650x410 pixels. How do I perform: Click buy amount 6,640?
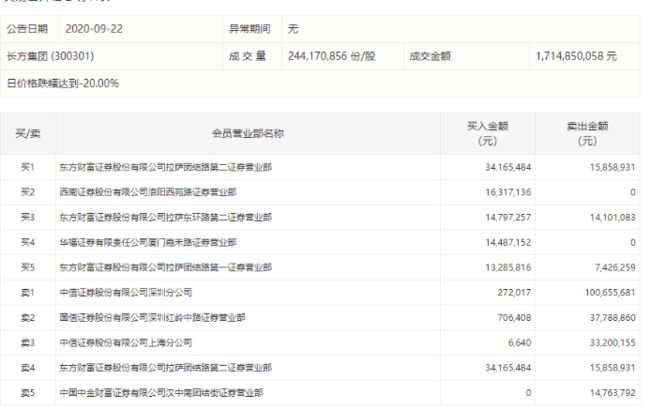click(x=519, y=343)
